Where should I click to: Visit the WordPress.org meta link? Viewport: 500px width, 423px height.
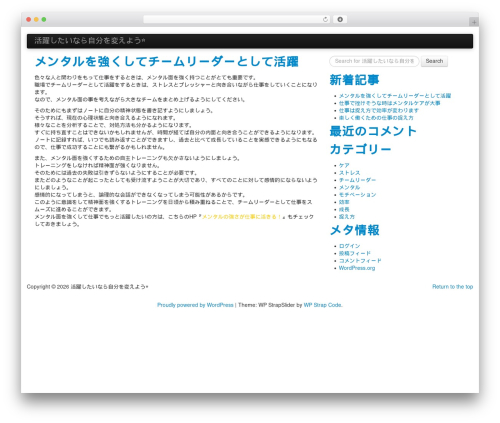(x=357, y=268)
